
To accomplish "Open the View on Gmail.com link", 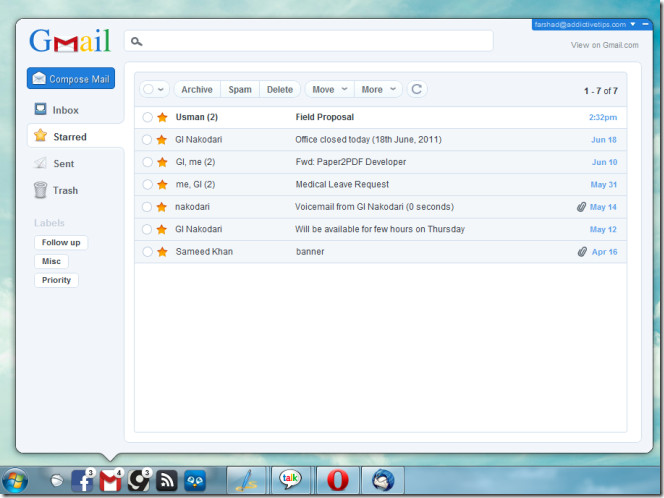I will 604,45.
